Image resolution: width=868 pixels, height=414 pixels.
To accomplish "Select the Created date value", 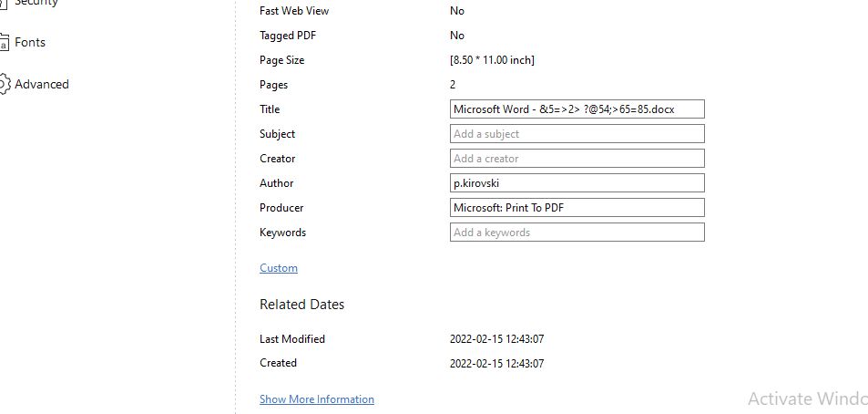I will (496, 363).
